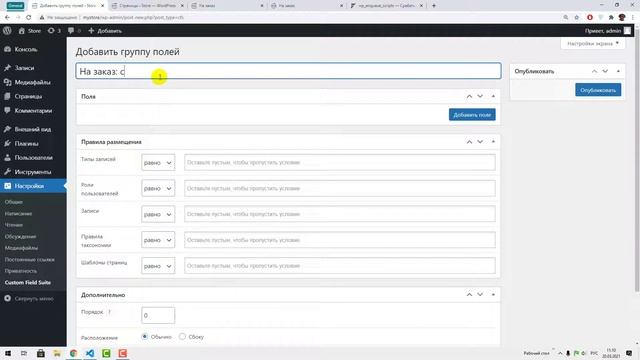Open Visual Studio Code from taskbar

point(90,353)
